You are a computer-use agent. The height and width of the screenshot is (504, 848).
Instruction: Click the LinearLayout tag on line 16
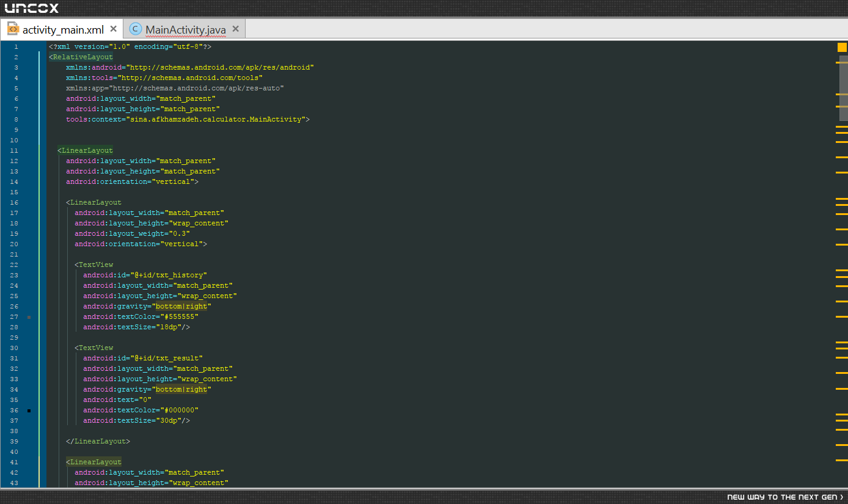pos(93,202)
